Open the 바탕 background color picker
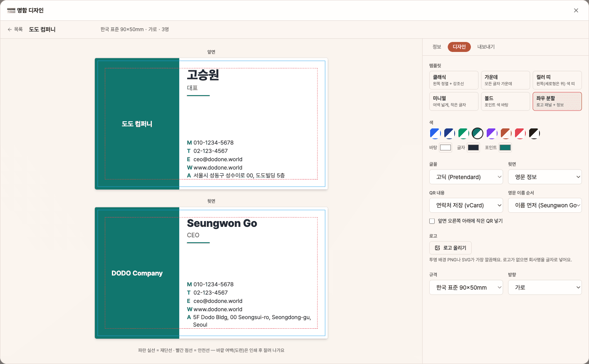Image resolution: width=589 pixels, height=364 pixels. [x=445, y=148]
